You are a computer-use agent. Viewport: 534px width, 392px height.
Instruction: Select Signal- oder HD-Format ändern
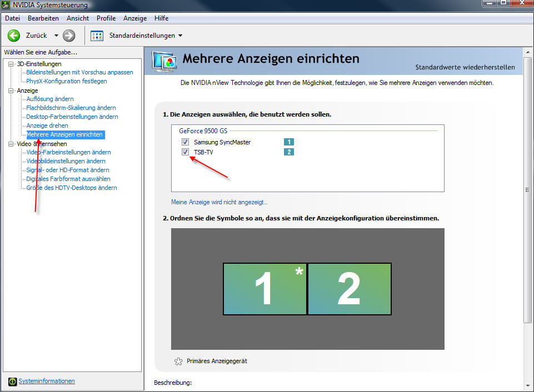[x=68, y=170]
